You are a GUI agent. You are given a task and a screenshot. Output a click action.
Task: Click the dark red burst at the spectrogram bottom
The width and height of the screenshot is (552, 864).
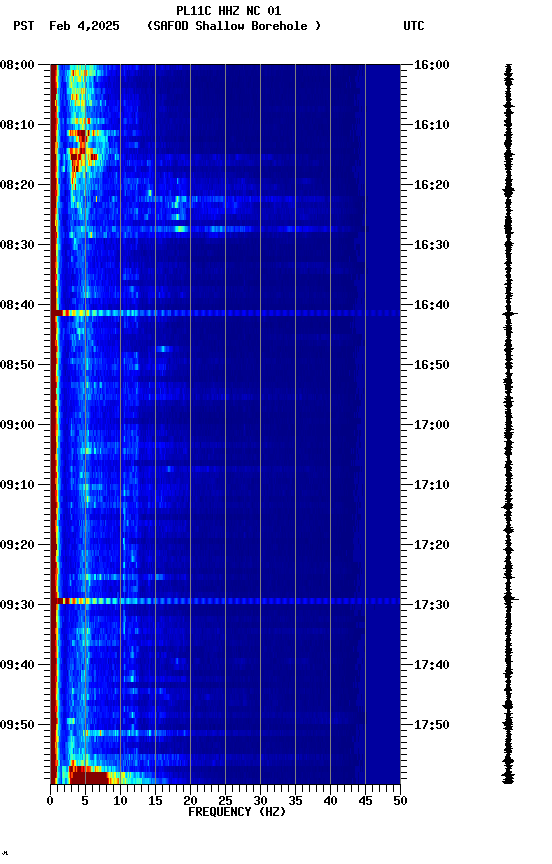tap(88, 777)
